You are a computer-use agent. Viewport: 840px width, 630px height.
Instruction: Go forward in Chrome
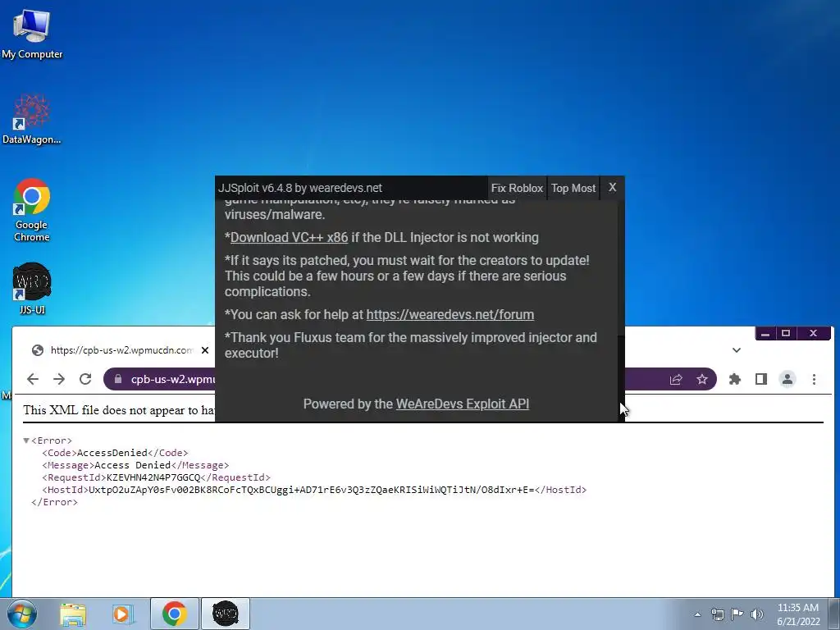pyautogui.click(x=59, y=379)
